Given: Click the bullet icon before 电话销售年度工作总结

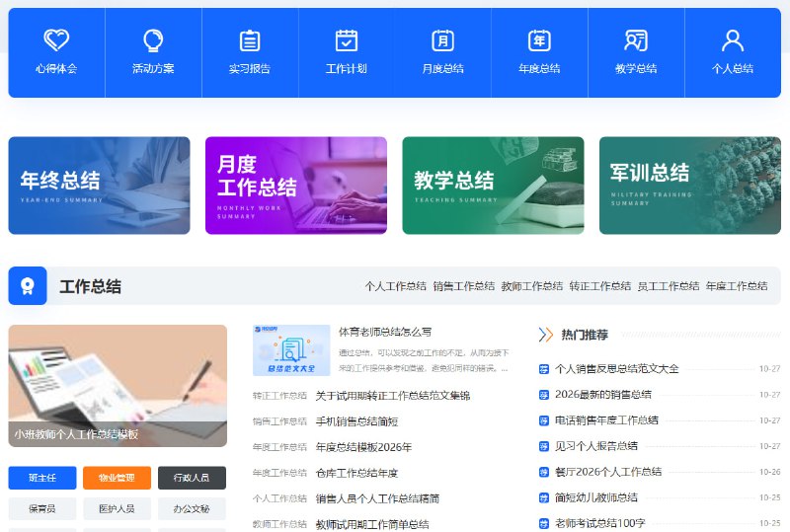Looking at the screenshot, I should 544,420.
